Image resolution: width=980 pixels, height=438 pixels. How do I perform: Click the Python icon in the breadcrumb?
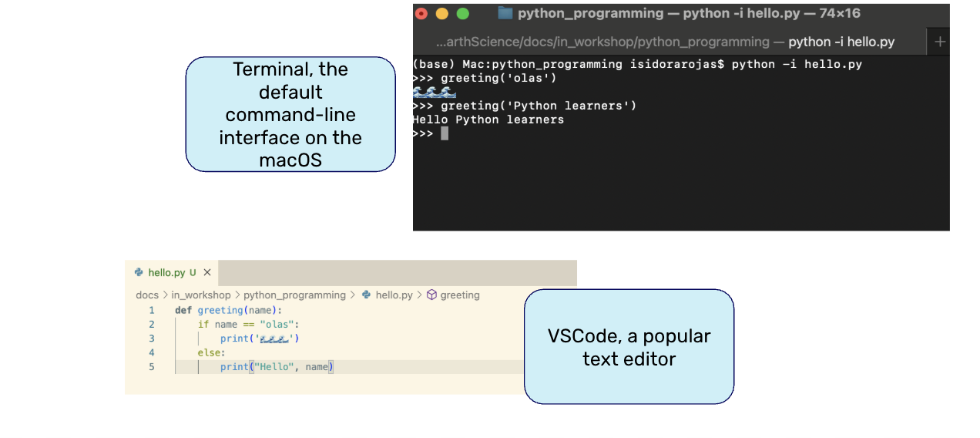pyautogui.click(x=367, y=295)
